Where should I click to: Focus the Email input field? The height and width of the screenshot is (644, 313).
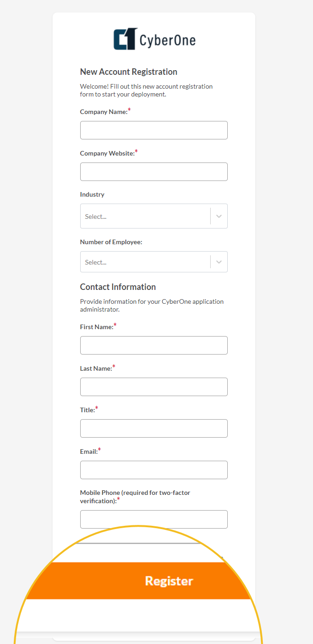pyautogui.click(x=154, y=470)
